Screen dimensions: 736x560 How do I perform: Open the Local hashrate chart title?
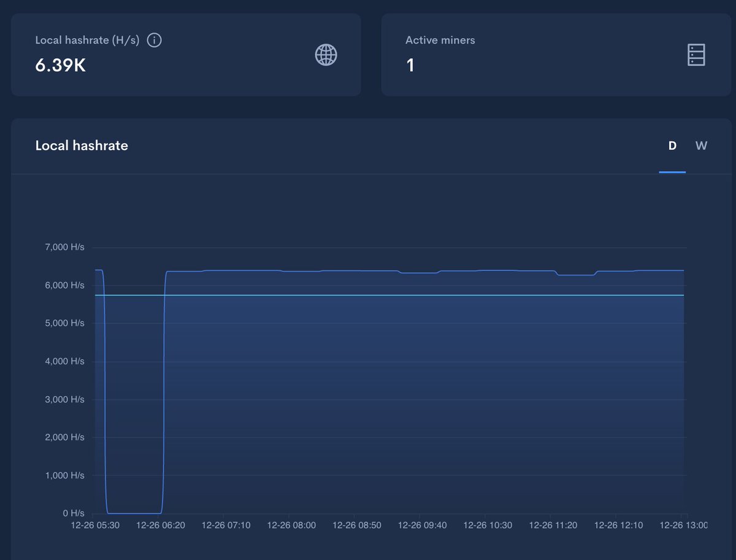82,145
